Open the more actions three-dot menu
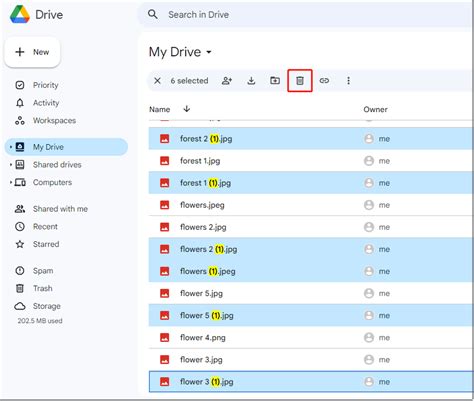Image resolution: width=474 pixels, height=401 pixels. tap(348, 81)
